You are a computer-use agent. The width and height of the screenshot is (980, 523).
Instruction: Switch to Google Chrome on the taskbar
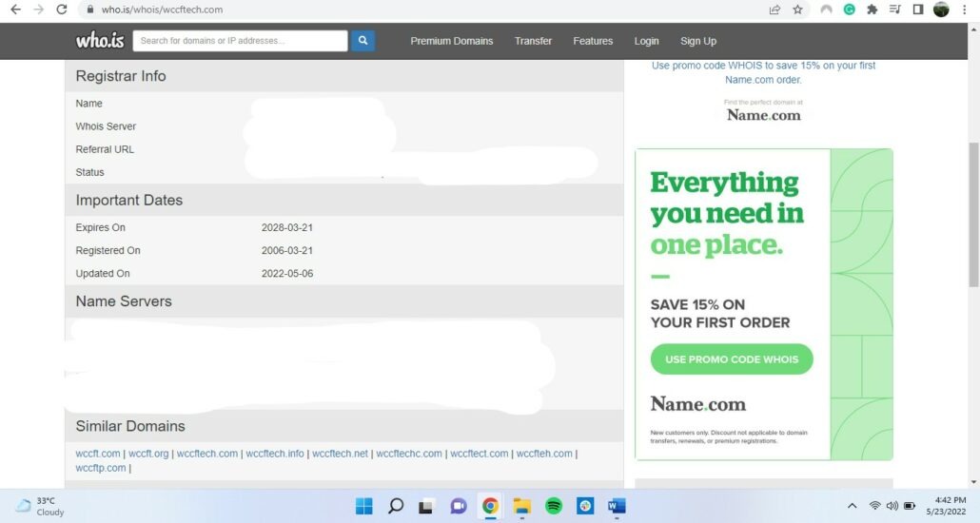[x=490, y=506]
